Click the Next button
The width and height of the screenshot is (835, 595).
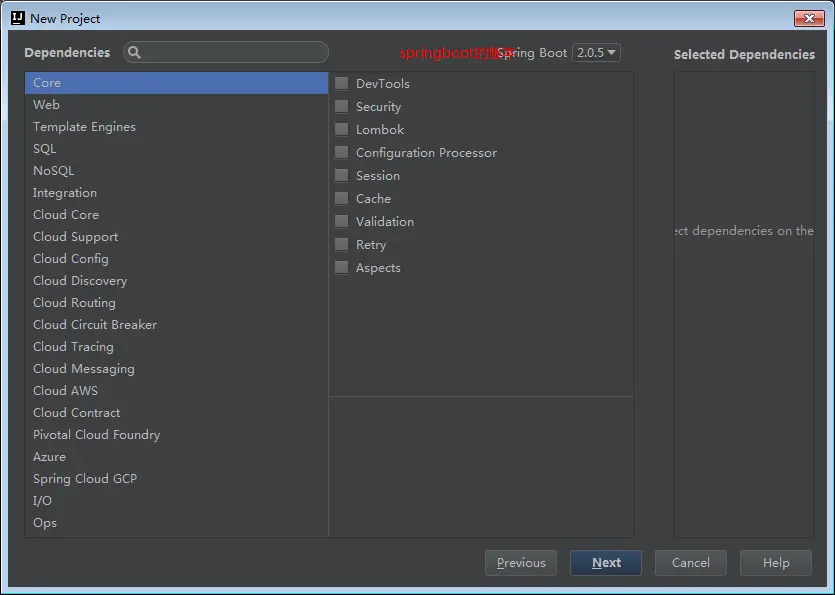606,563
